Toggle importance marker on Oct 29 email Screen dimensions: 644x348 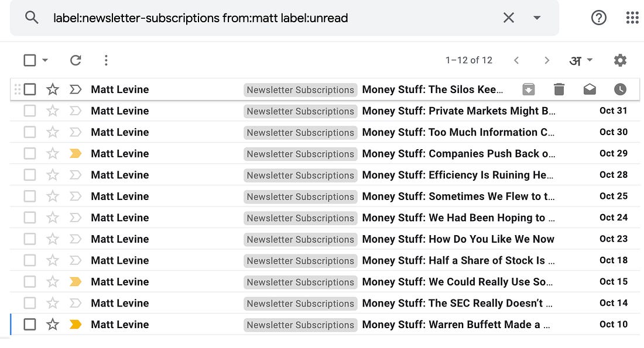(x=76, y=153)
